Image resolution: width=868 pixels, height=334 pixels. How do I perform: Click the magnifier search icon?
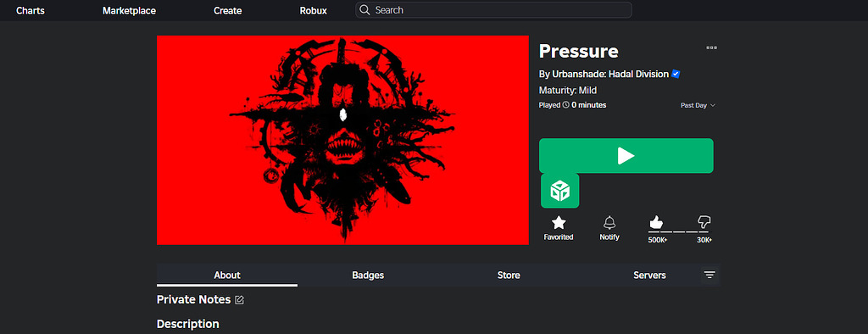pyautogui.click(x=364, y=10)
